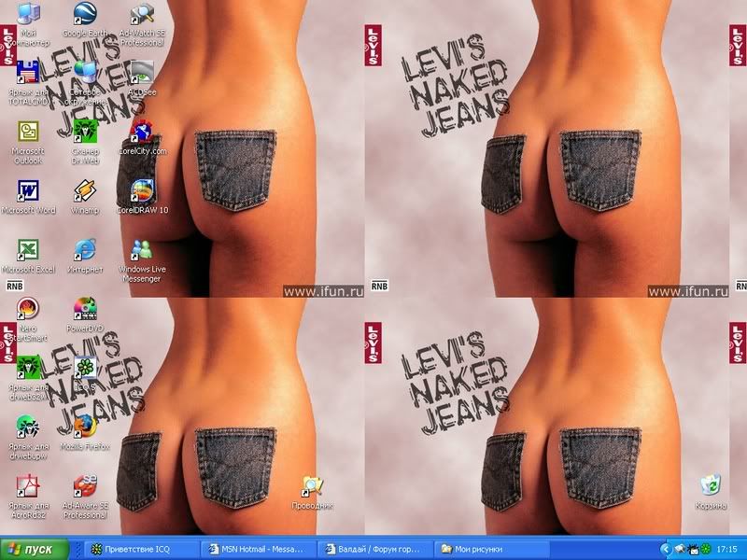The height and width of the screenshot is (560, 747).
Task: Expand hidden system tray icons arrow
Action: [x=666, y=549]
